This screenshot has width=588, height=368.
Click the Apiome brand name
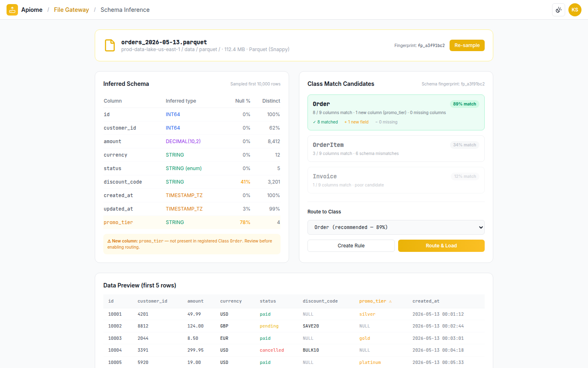32,10
